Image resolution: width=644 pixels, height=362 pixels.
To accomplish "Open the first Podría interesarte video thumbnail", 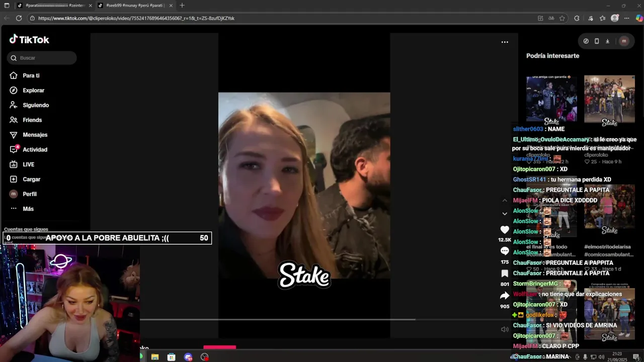I will 551,100.
